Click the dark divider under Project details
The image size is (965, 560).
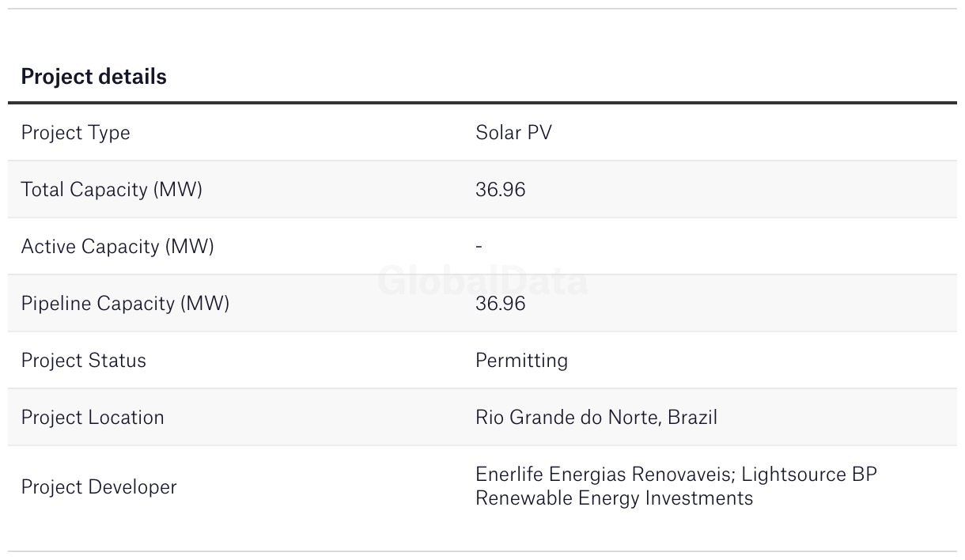click(482, 103)
